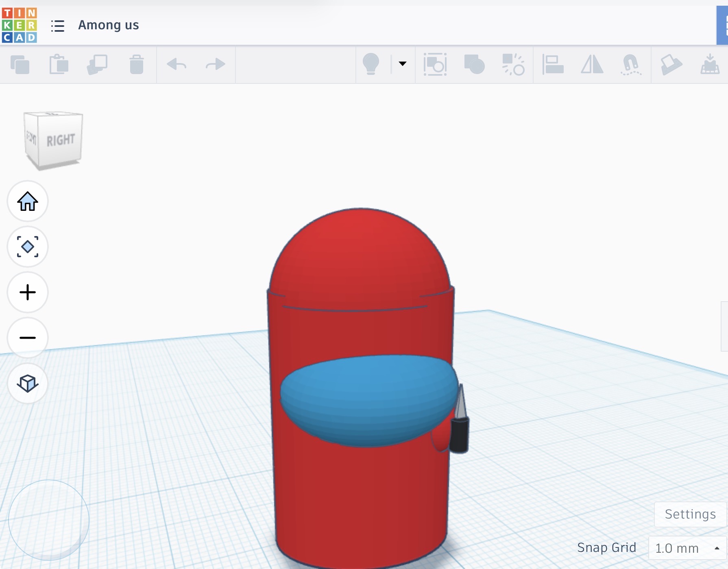The height and width of the screenshot is (569, 728).
Task: Open the visibility options dropdown arrow
Action: (402, 63)
